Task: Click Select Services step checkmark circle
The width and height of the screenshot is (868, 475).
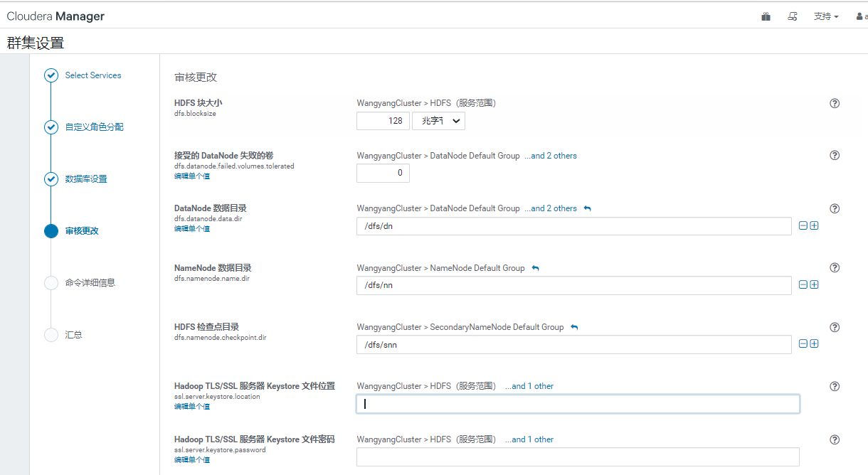Action: coord(51,75)
